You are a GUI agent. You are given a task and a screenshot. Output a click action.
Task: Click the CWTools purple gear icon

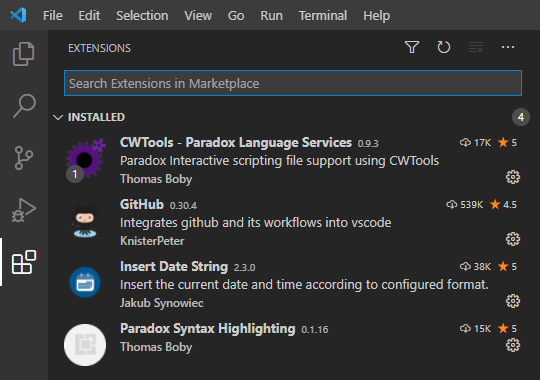coord(85,158)
